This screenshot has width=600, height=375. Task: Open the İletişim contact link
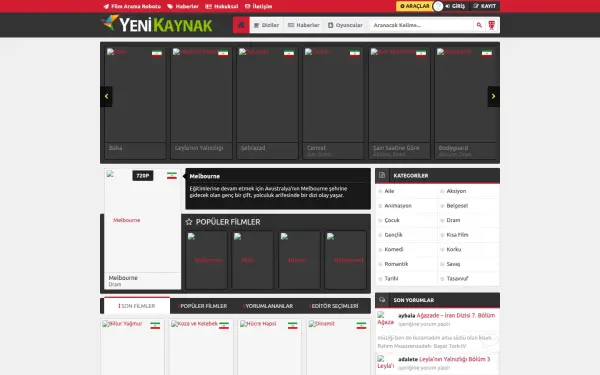point(258,7)
